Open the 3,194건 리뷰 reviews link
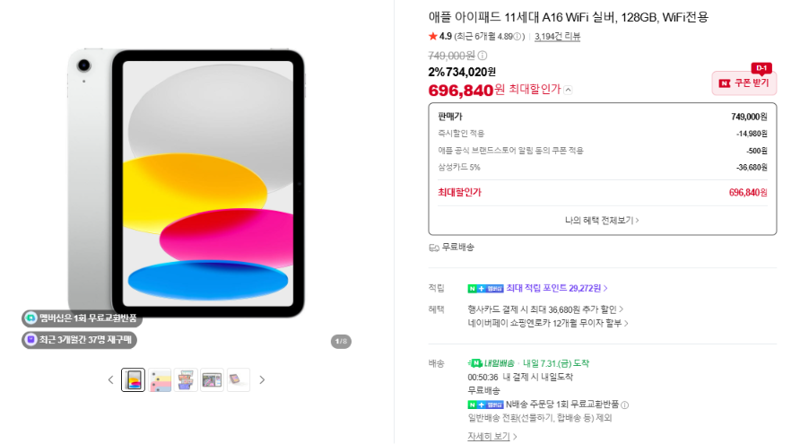This screenshot has height=444, width=800. [557, 36]
